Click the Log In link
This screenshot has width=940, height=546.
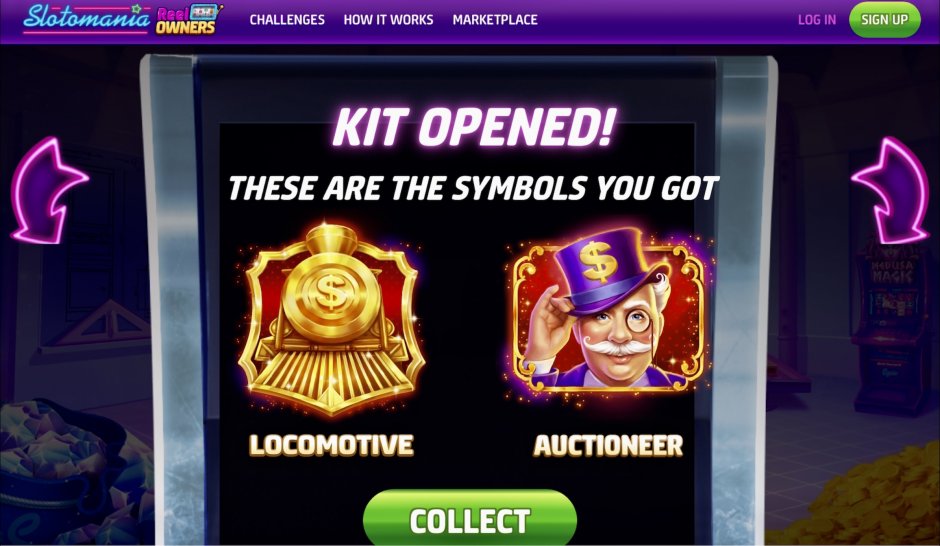click(817, 20)
